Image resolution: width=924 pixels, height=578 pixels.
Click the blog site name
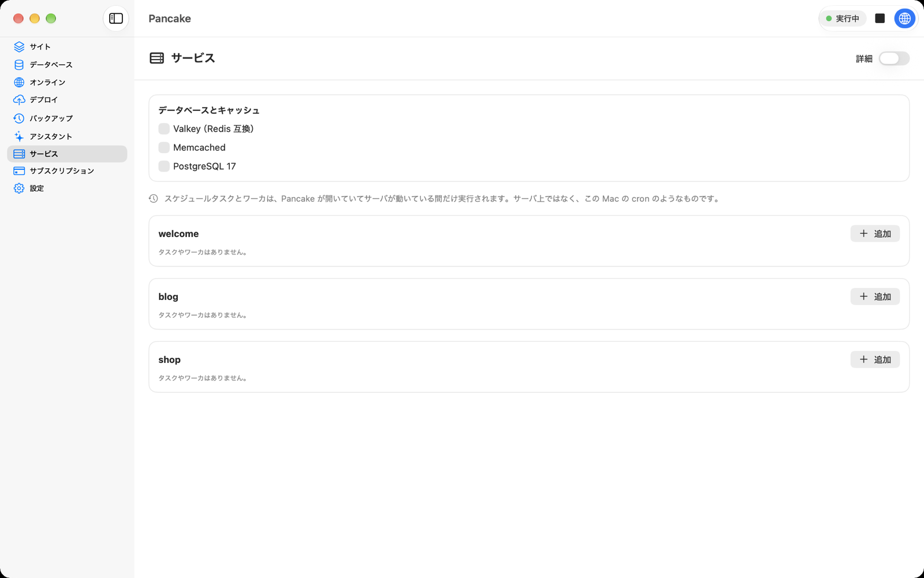coord(168,297)
